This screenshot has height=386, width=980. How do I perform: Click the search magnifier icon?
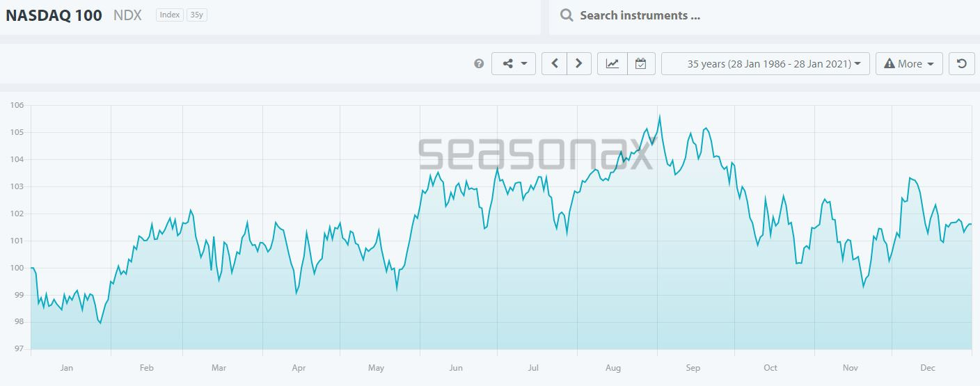click(x=567, y=15)
